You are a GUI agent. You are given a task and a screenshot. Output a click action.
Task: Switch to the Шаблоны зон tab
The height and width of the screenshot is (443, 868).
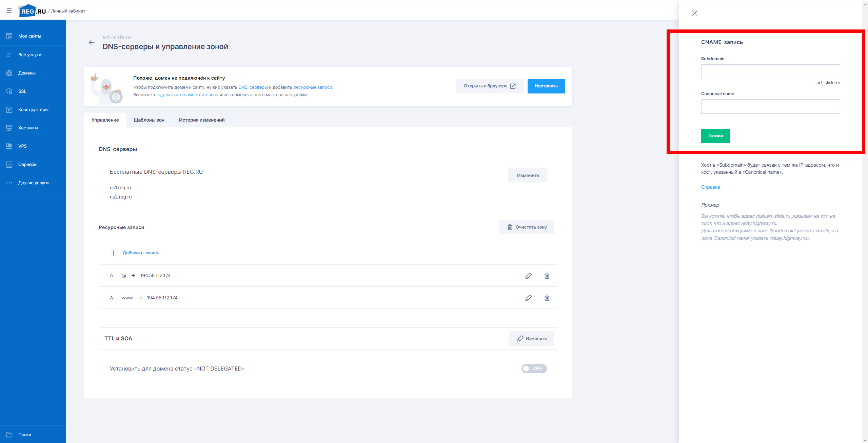click(149, 120)
